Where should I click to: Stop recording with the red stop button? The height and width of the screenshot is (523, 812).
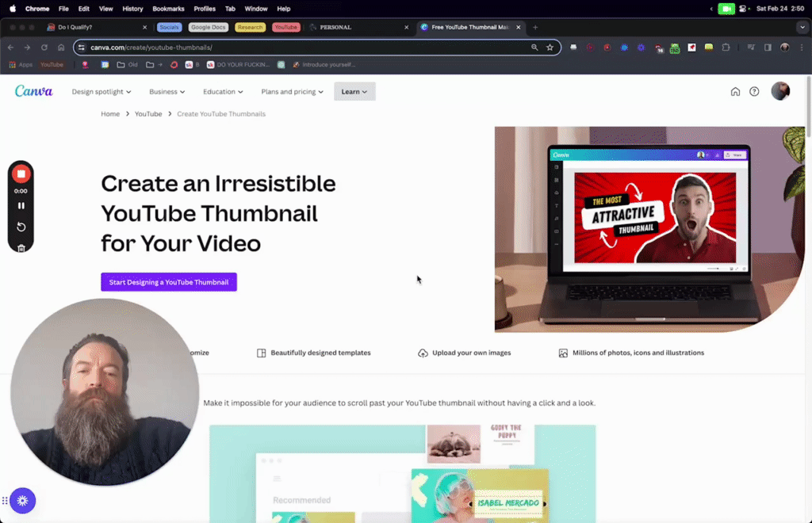tap(21, 174)
